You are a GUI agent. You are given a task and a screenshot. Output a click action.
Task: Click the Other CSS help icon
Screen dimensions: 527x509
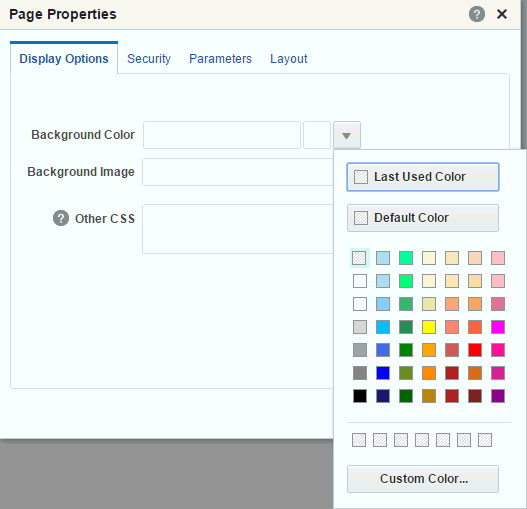click(x=61, y=218)
